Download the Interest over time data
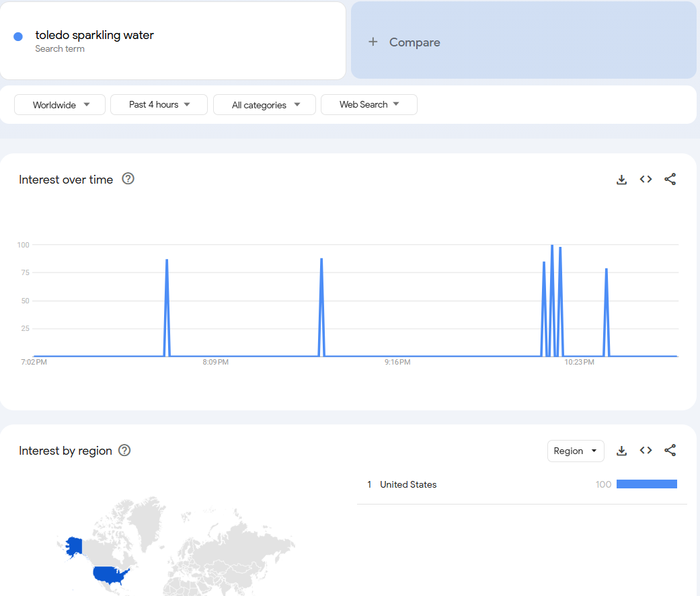 pyautogui.click(x=621, y=180)
